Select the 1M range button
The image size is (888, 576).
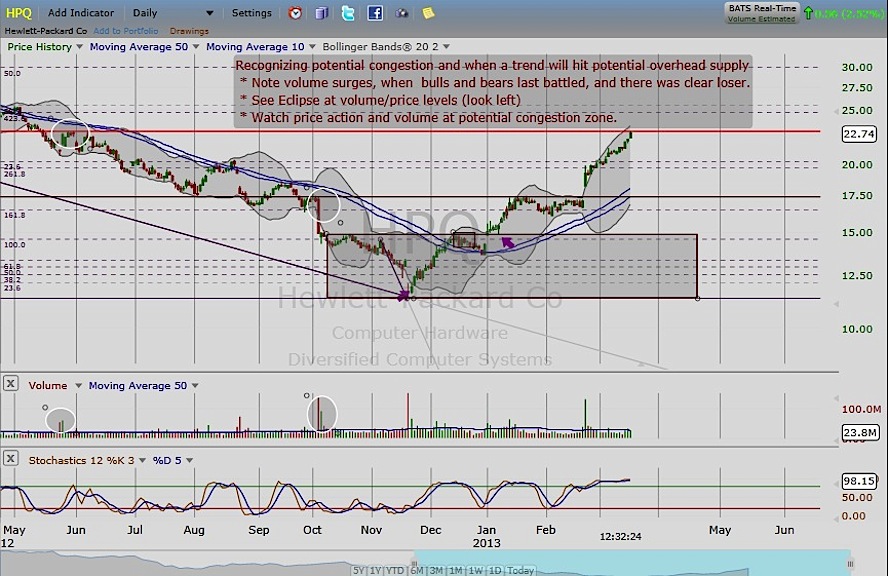coord(456,570)
